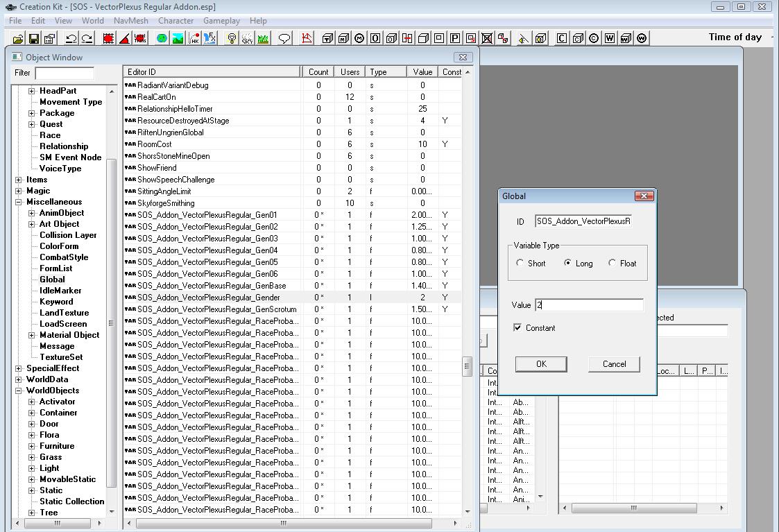
Task: Click the crossed-out box toolbar icon
Action: (487, 38)
